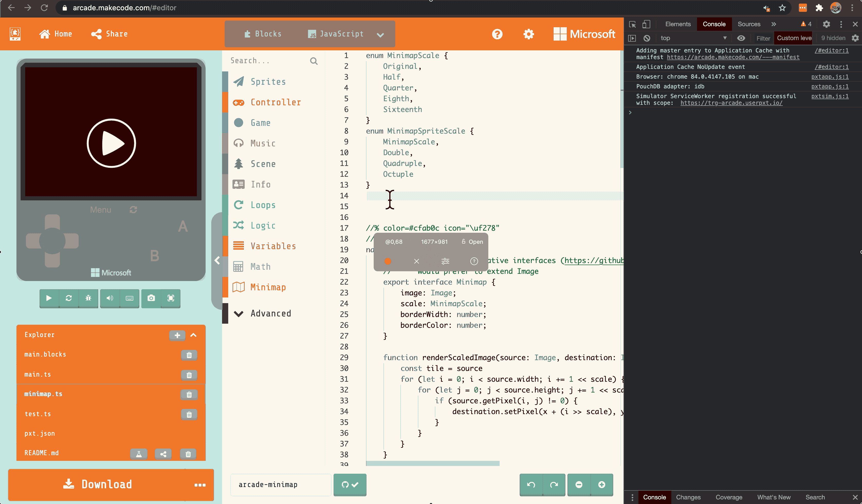
Task: Undo the last edit in the editor
Action: (x=531, y=484)
